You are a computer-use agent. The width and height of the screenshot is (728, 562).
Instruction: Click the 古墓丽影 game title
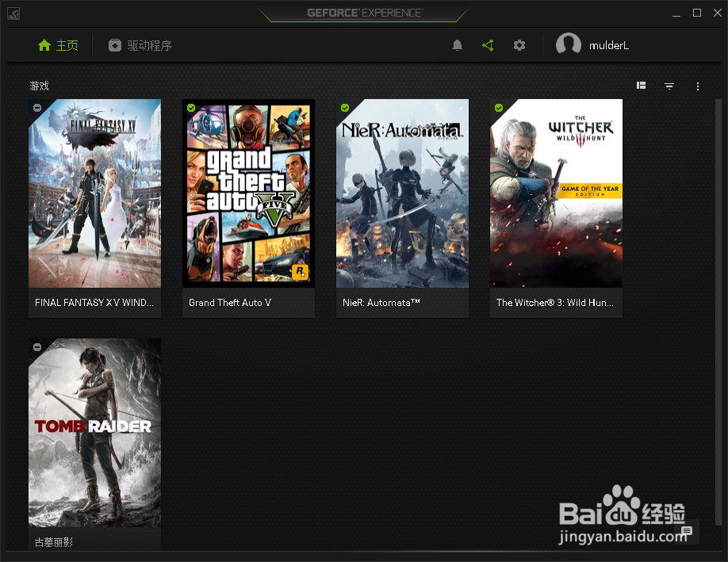[54, 542]
